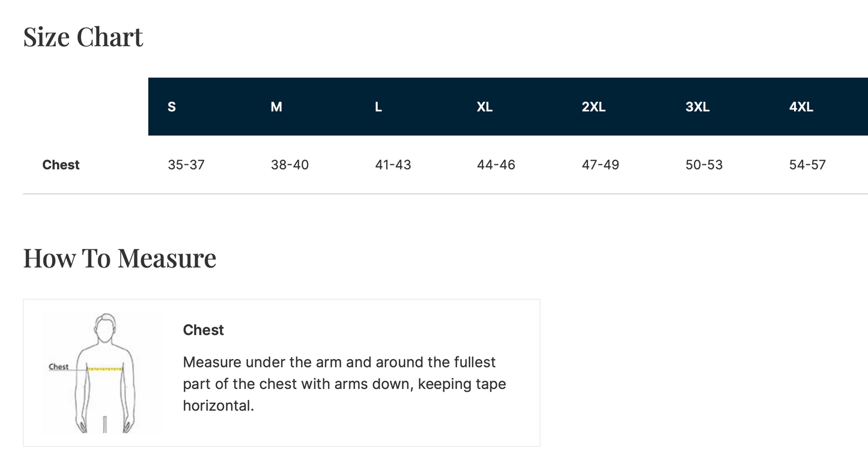Click the bold Chest title in measuring card
Viewport: 868px width, 469px height.
click(203, 330)
